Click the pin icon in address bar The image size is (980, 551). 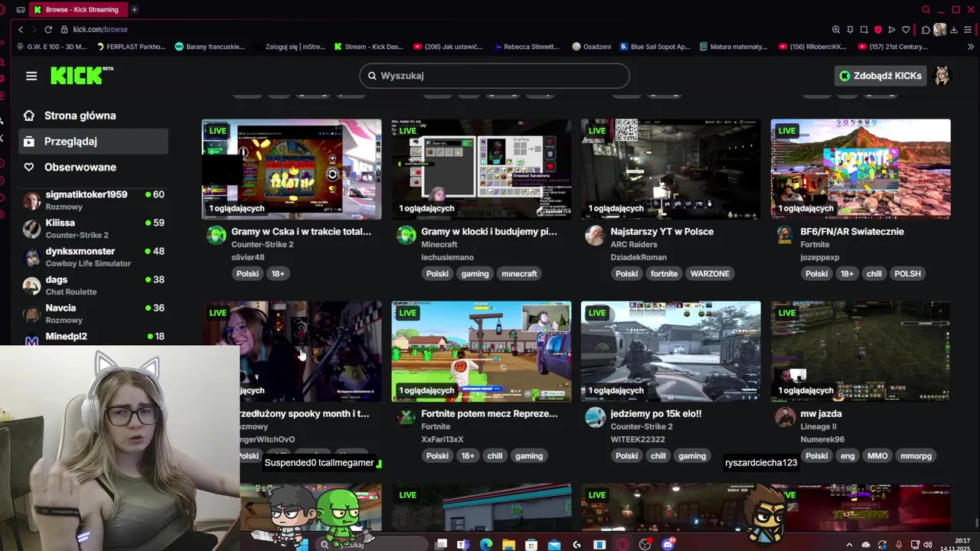850,30
